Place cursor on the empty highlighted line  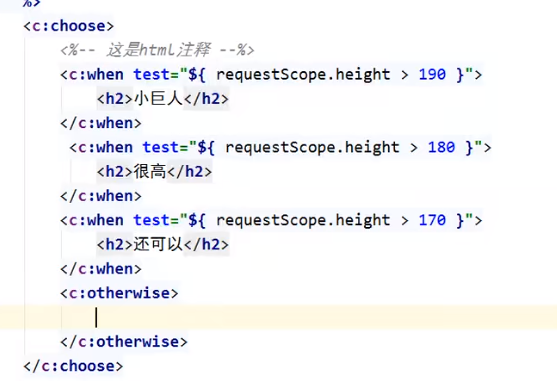pyautogui.click(x=278, y=317)
